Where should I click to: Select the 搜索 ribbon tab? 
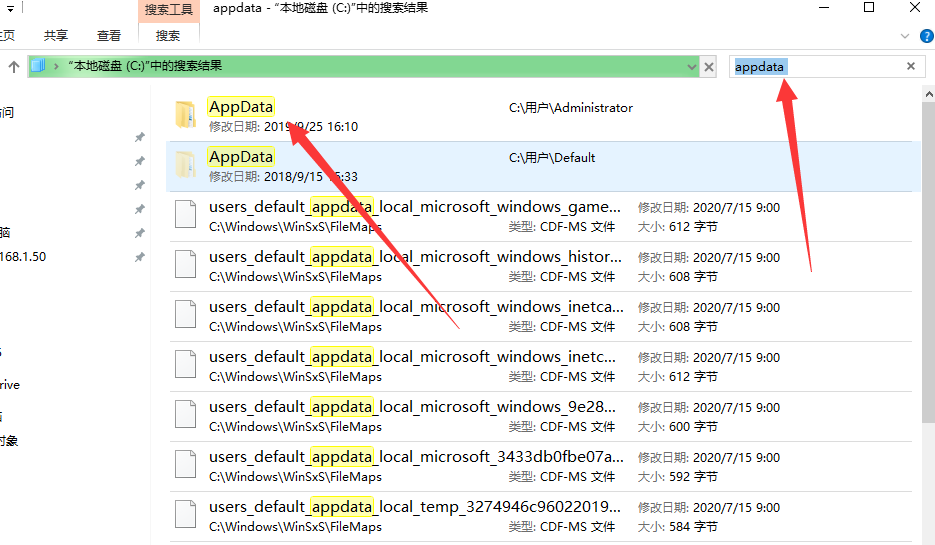(168, 36)
